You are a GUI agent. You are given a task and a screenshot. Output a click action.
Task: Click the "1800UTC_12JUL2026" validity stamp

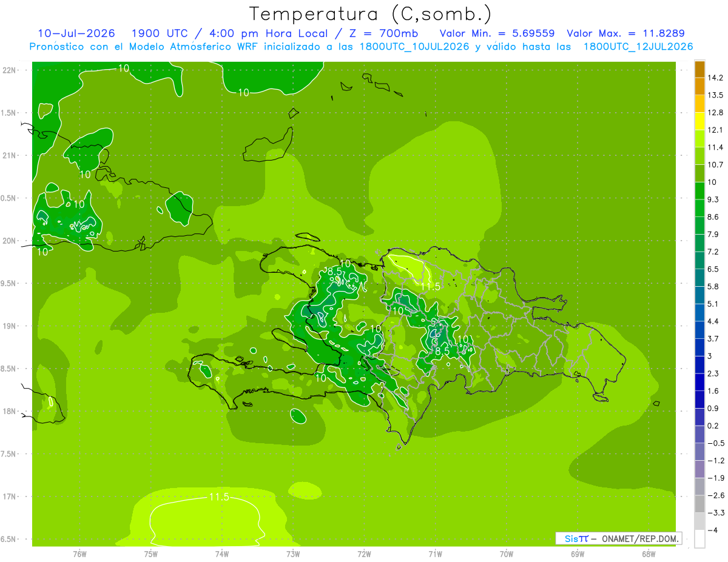pyautogui.click(x=638, y=47)
